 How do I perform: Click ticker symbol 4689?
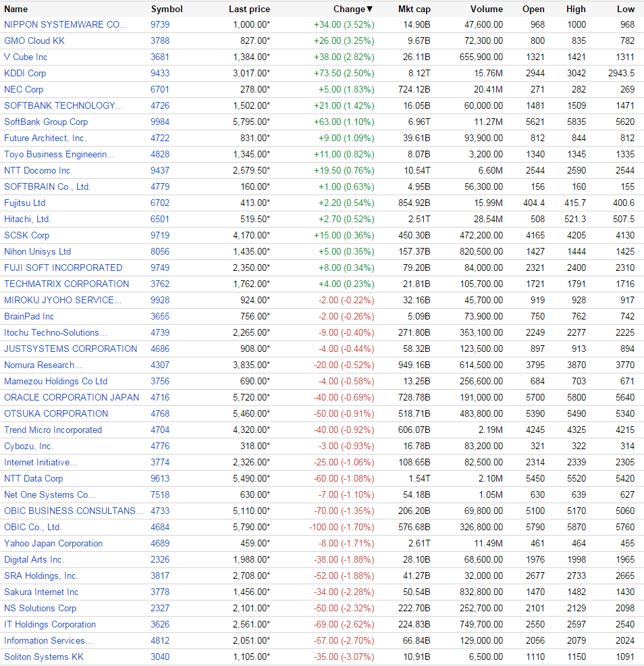click(x=160, y=543)
